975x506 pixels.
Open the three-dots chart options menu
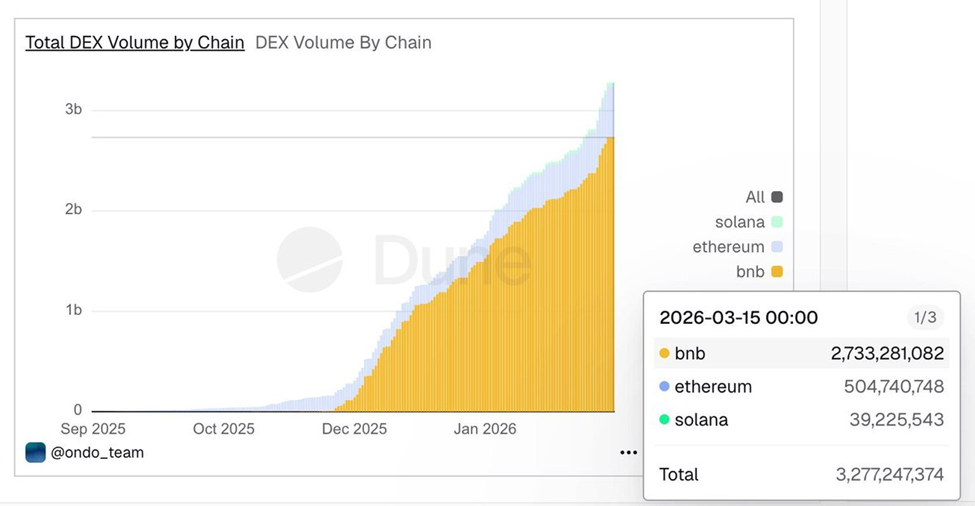[628, 453]
